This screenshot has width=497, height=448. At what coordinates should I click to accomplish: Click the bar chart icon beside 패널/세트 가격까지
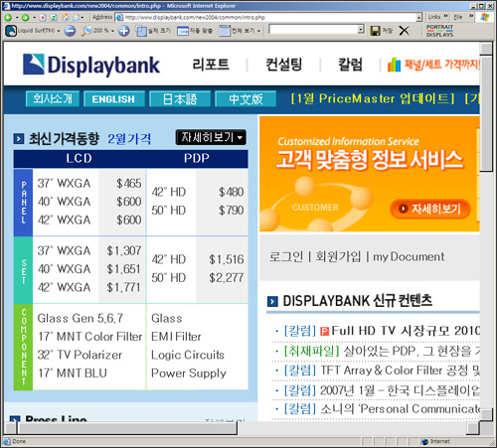(x=394, y=65)
